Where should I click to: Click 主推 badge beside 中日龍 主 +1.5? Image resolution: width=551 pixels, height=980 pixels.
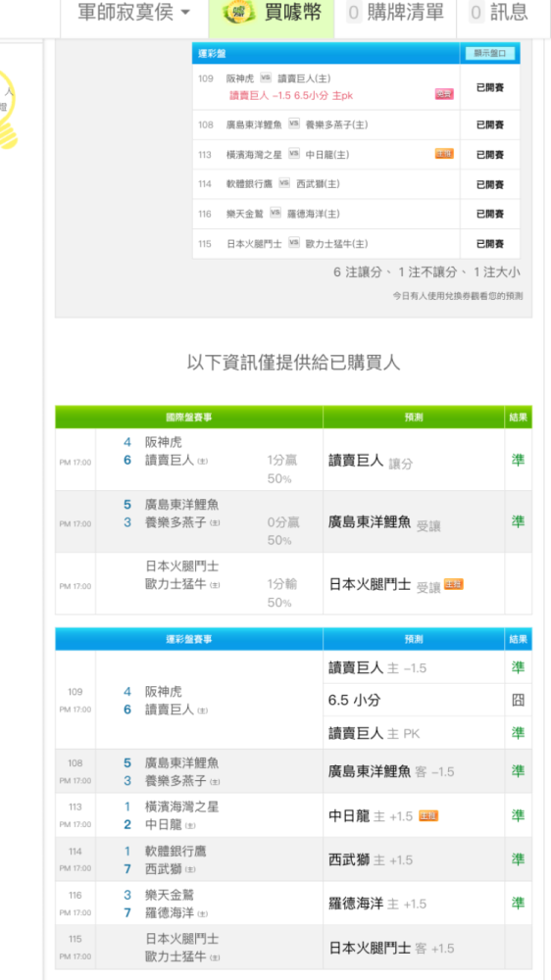[428, 815]
